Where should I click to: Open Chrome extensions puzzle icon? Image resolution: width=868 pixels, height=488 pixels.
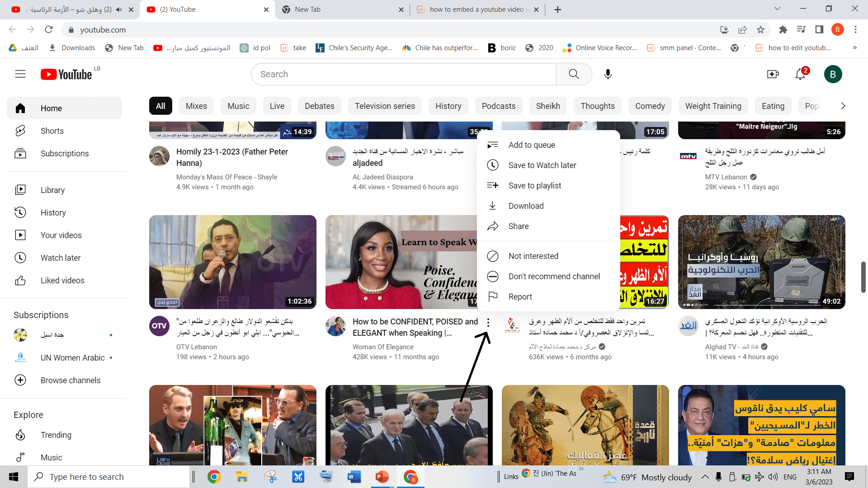(x=783, y=30)
